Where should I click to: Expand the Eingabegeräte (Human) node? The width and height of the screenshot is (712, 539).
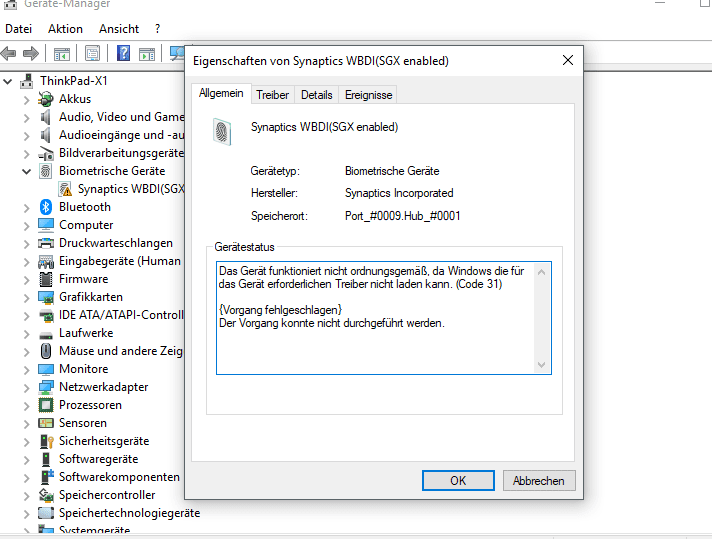(26, 262)
